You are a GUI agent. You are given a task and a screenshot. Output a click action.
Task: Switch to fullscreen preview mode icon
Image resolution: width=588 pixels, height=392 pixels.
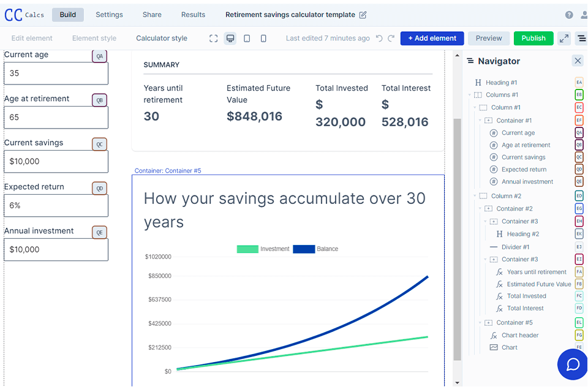point(213,38)
